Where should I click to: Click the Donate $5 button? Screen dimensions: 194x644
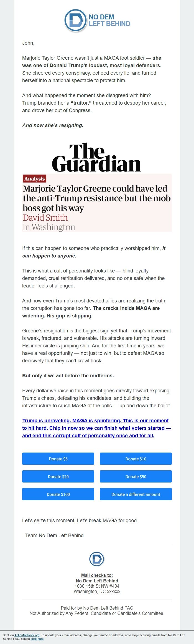tap(58, 459)
